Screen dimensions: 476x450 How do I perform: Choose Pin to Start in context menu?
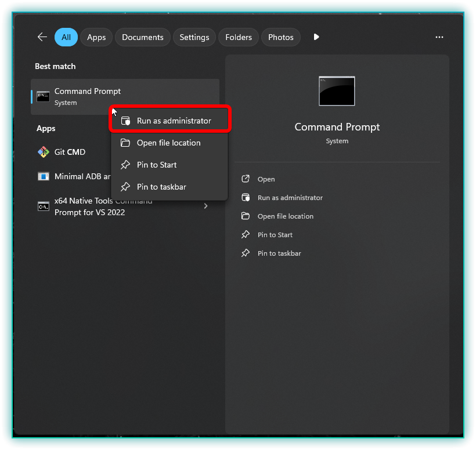[170, 165]
